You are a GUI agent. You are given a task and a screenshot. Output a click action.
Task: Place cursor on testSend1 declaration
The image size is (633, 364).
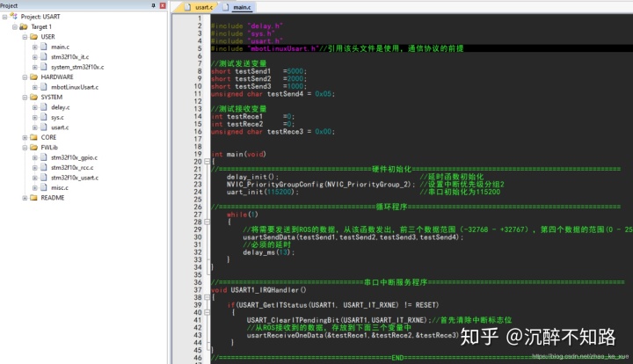[x=258, y=71]
